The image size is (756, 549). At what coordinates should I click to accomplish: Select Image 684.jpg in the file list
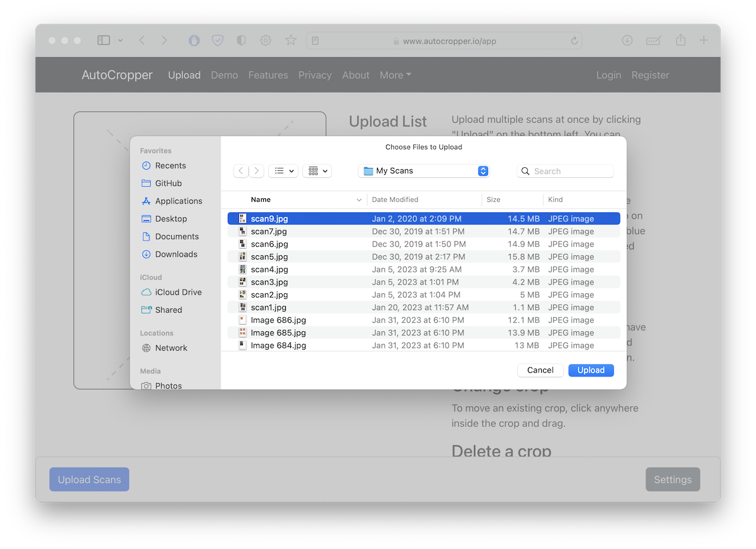[424, 345]
